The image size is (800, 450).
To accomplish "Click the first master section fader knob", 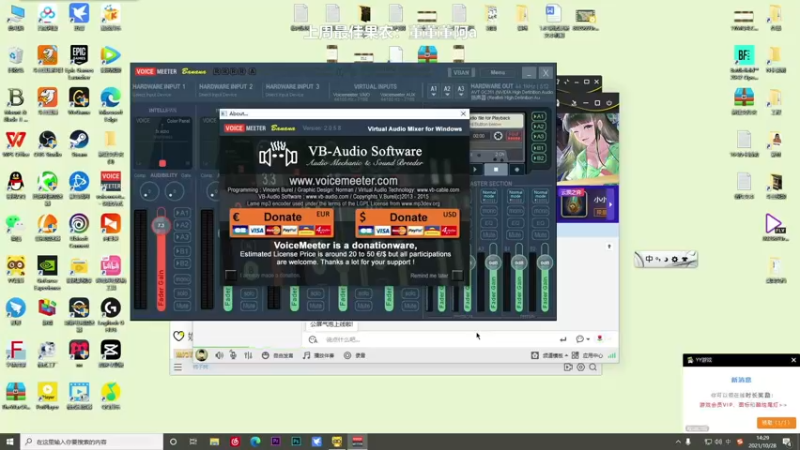I will (x=493, y=263).
